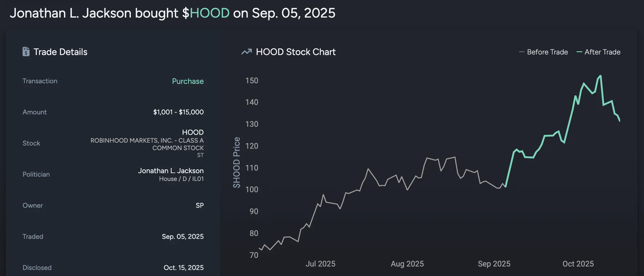Click the HOOD stock name entry

[193, 132]
